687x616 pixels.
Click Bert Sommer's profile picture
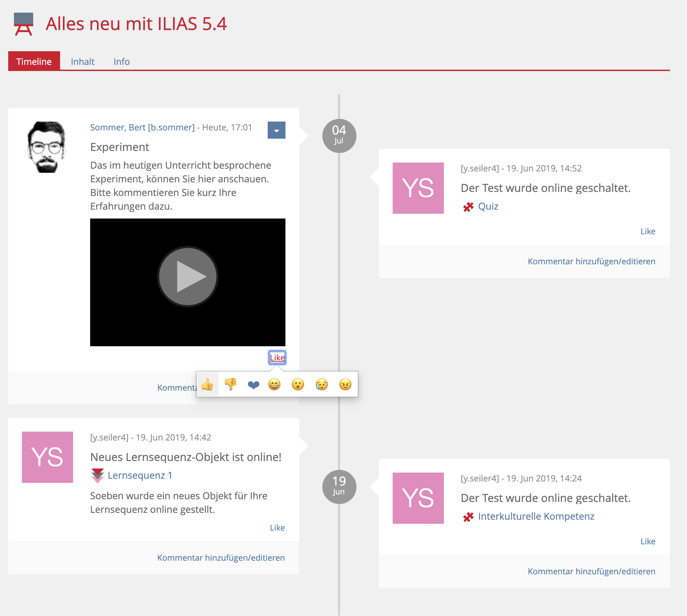(x=46, y=147)
